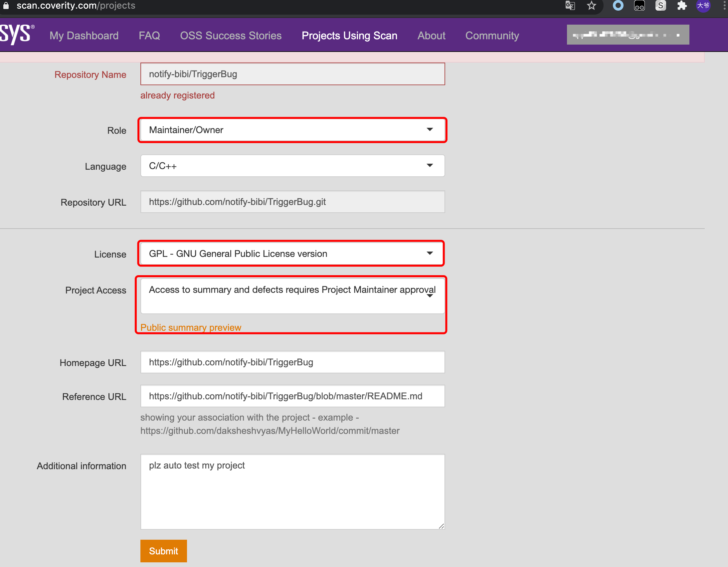Open the Community page
Image resolution: width=728 pixels, height=567 pixels.
(x=492, y=35)
